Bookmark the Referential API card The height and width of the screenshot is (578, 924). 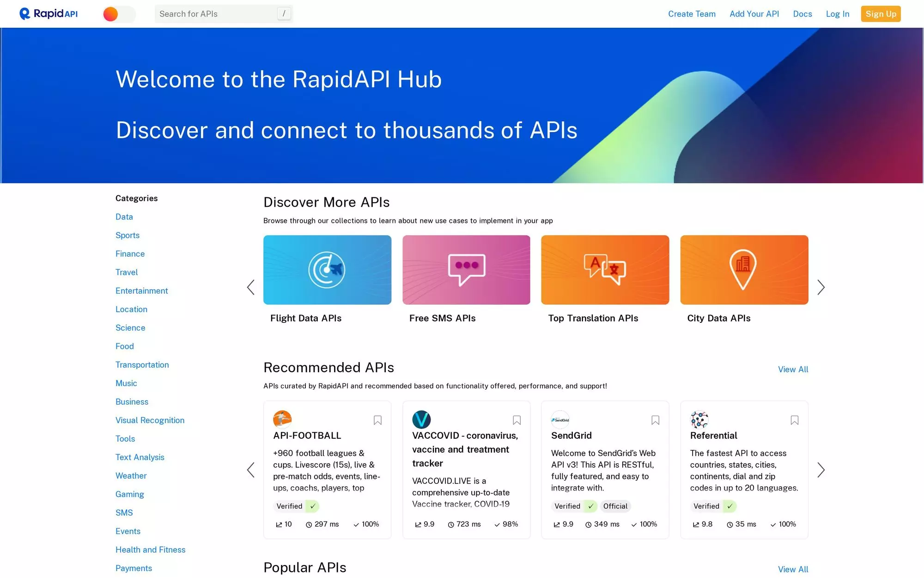(794, 420)
